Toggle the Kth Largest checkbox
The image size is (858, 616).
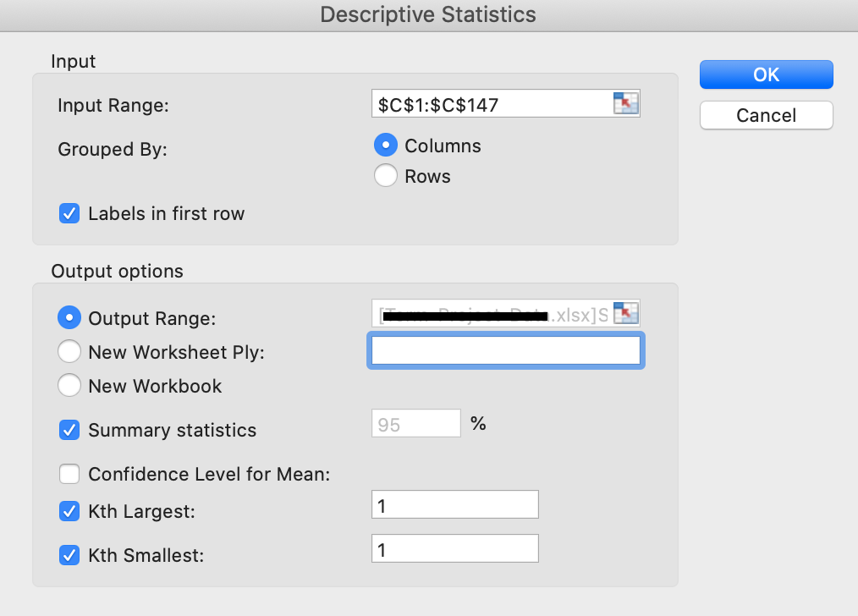click(69, 512)
